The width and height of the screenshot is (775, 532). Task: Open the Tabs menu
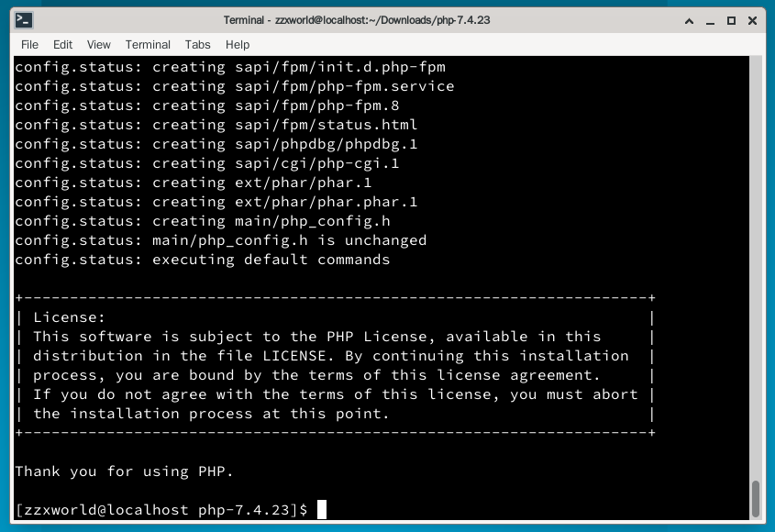(x=197, y=44)
